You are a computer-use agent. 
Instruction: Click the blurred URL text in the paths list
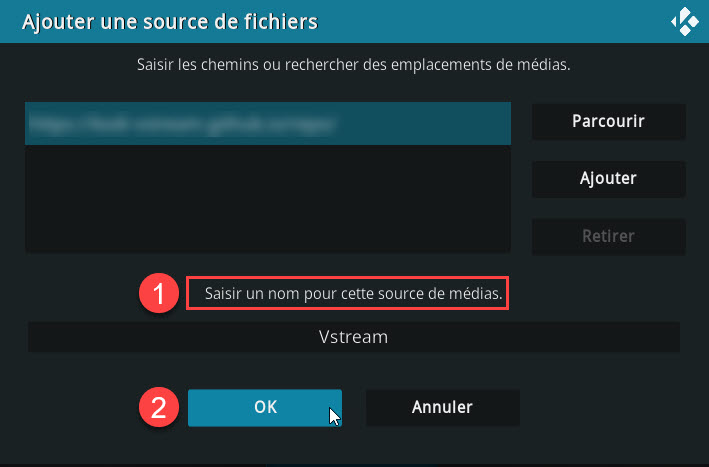tap(182, 124)
